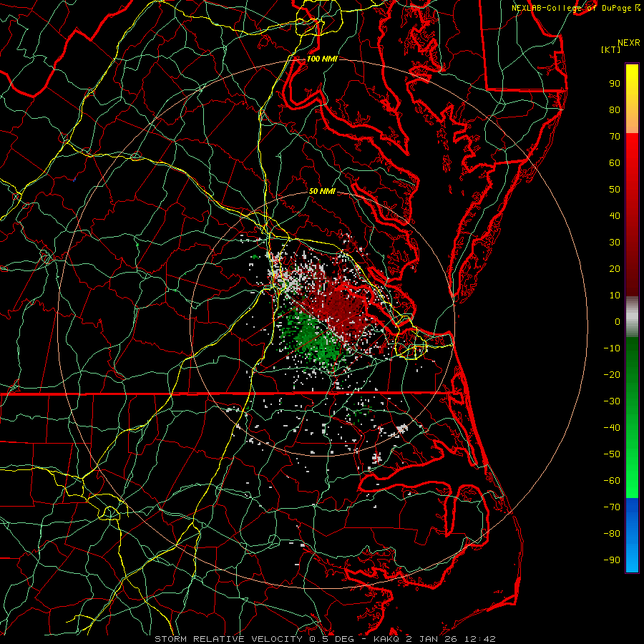Click the -30 knot scale label

click(612, 401)
